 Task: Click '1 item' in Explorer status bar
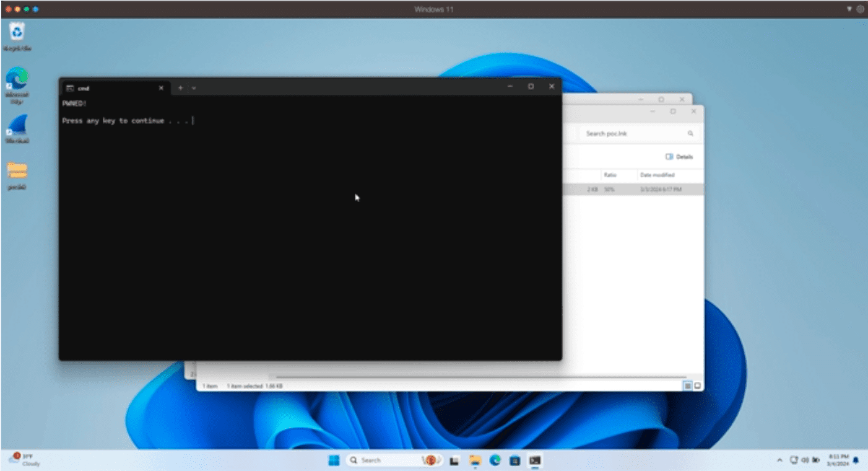(x=210, y=386)
